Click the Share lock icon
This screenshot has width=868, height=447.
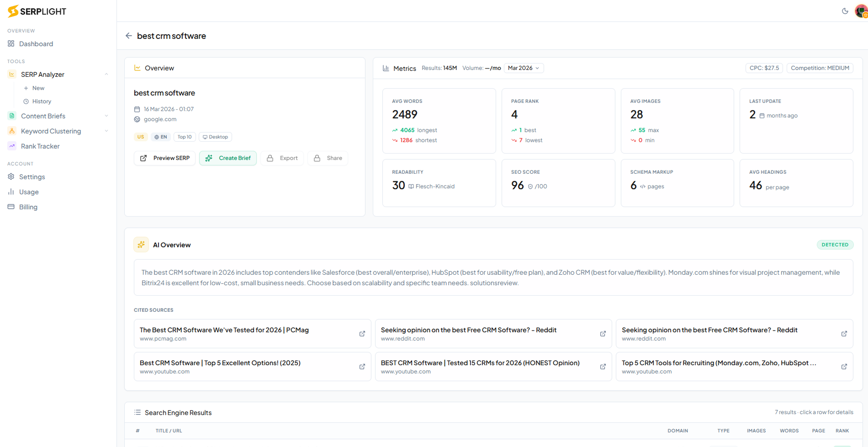point(317,158)
